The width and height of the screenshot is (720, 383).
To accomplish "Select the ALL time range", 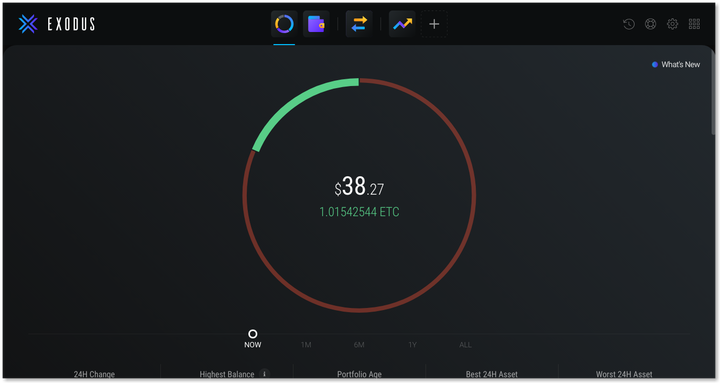I will pyautogui.click(x=465, y=345).
